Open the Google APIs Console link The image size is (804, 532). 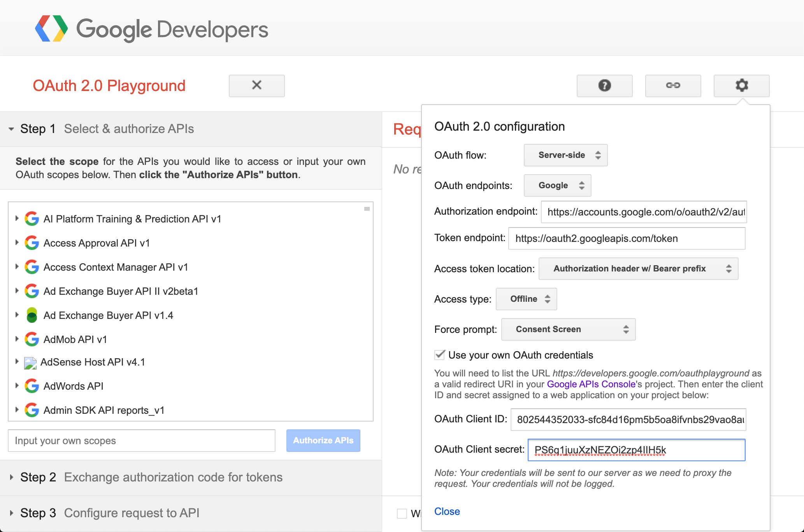click(x=591, y=384)
